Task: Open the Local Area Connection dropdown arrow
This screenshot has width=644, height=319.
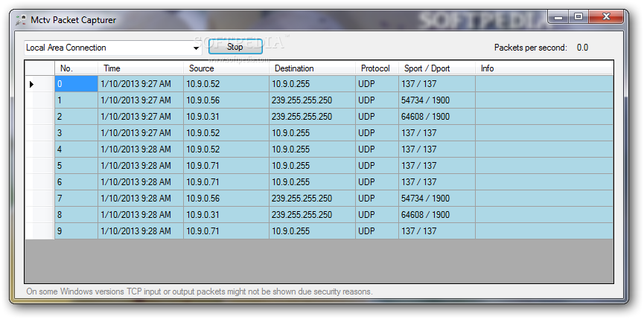Action: (196, 48)
